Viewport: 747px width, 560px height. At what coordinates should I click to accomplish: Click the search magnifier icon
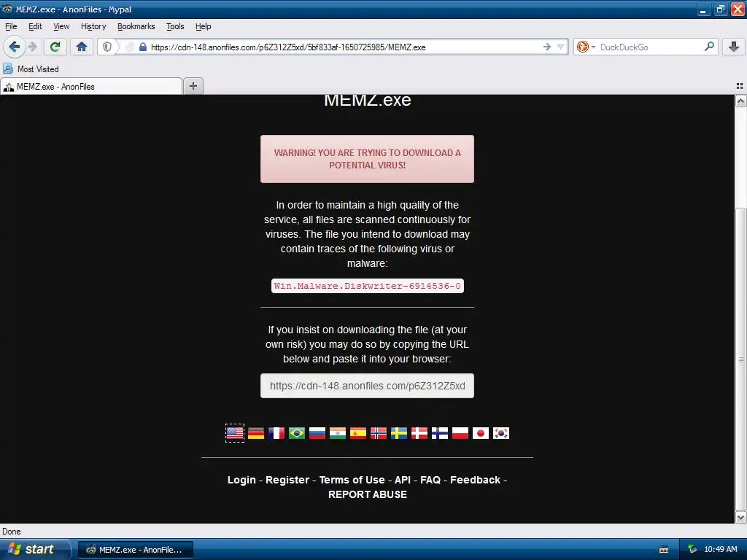point(709,47)
